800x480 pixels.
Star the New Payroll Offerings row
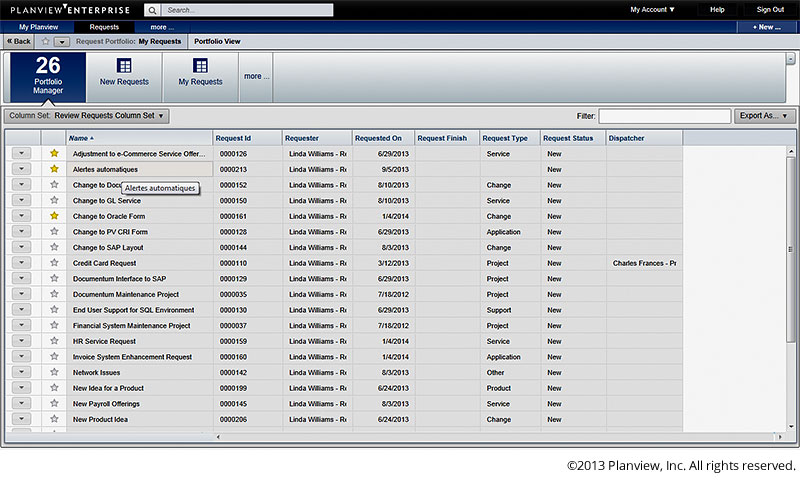(x=54, y=403)
